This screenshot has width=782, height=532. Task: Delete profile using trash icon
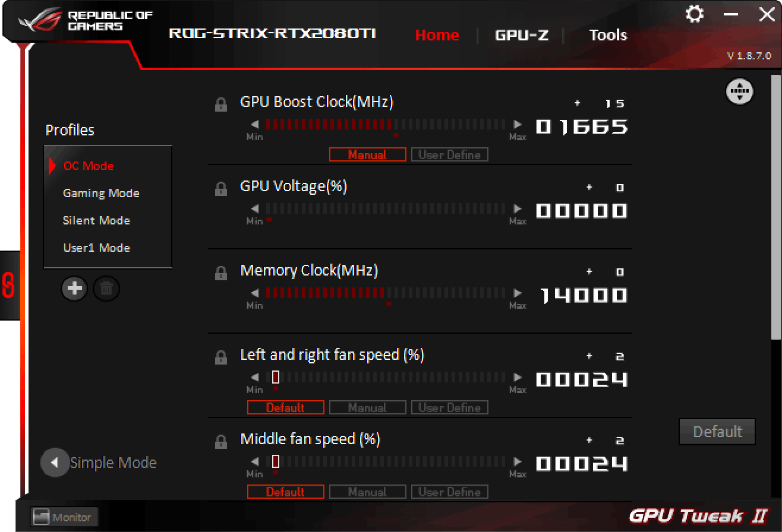106,289
